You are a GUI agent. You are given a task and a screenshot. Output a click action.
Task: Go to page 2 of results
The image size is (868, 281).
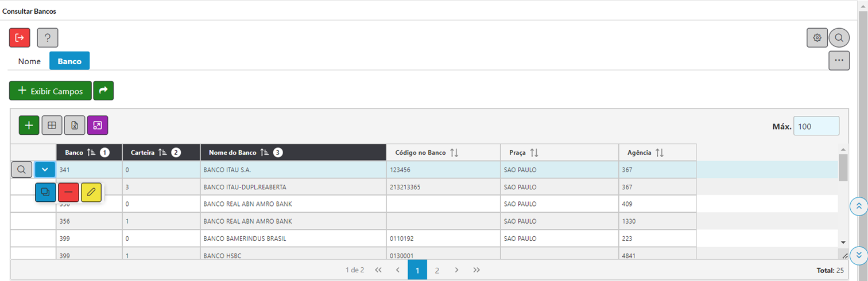[x=437, y=270]
